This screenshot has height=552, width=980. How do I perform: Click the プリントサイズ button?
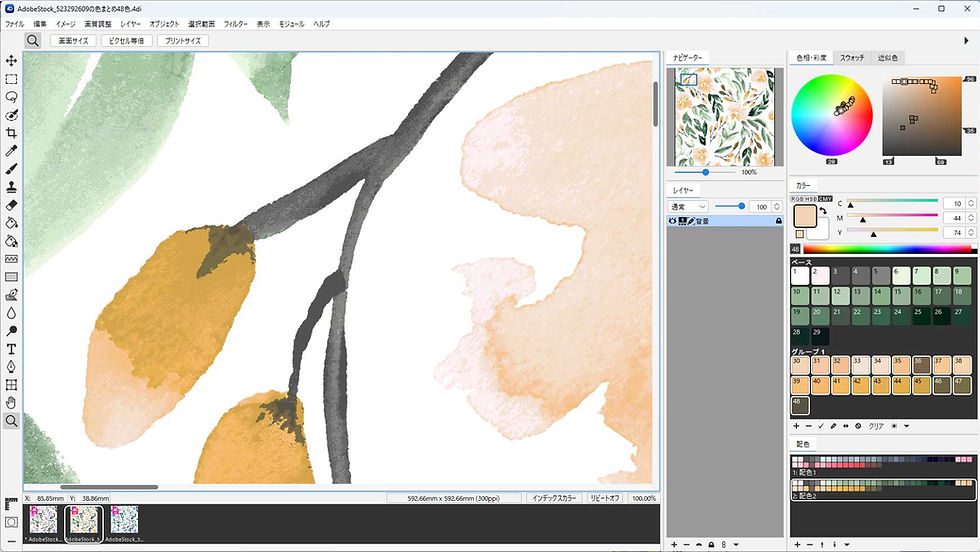point(182,41)
